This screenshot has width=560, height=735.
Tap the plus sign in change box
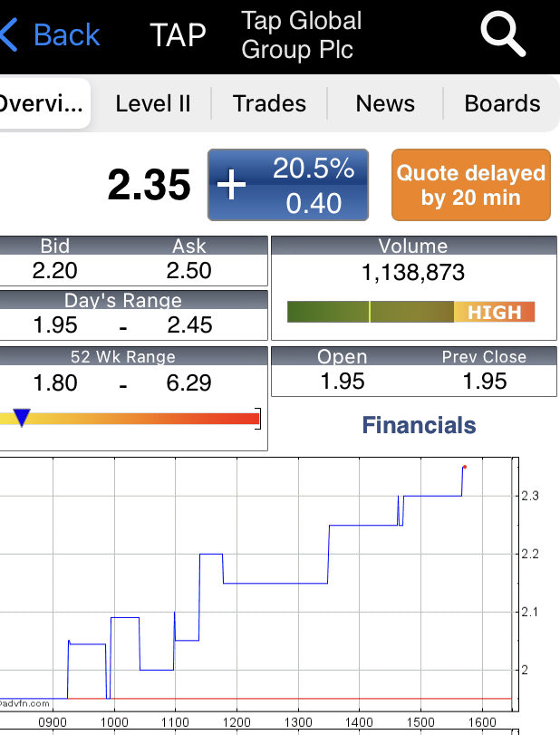coord(231,185)
